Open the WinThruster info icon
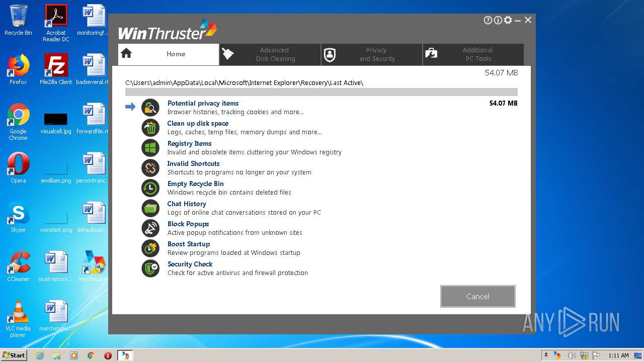 498,20
